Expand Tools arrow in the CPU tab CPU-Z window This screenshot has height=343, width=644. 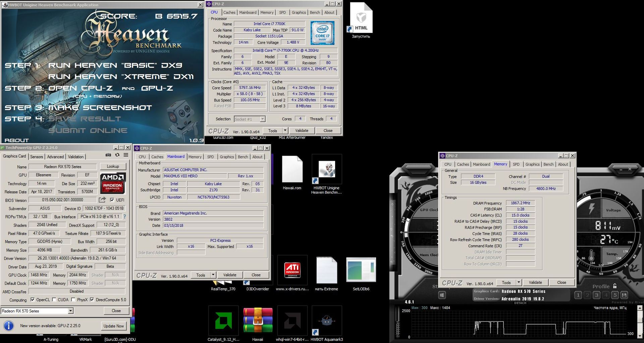tap(285, 131)
